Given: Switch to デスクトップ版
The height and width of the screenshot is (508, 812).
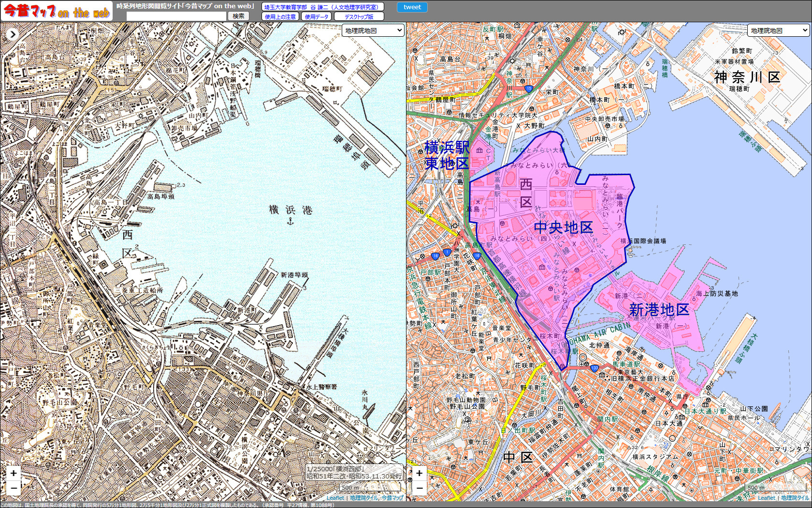Looking at the screenshot, I should (359, 16).
